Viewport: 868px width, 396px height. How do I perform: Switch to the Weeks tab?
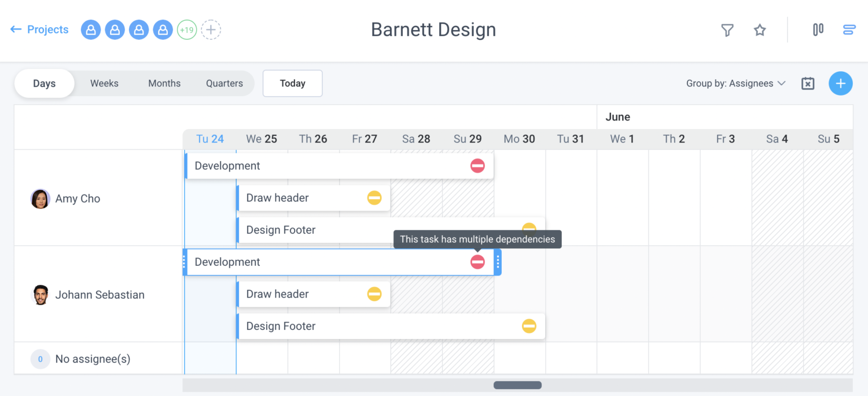pyautogui.click(x=104, y=83)
